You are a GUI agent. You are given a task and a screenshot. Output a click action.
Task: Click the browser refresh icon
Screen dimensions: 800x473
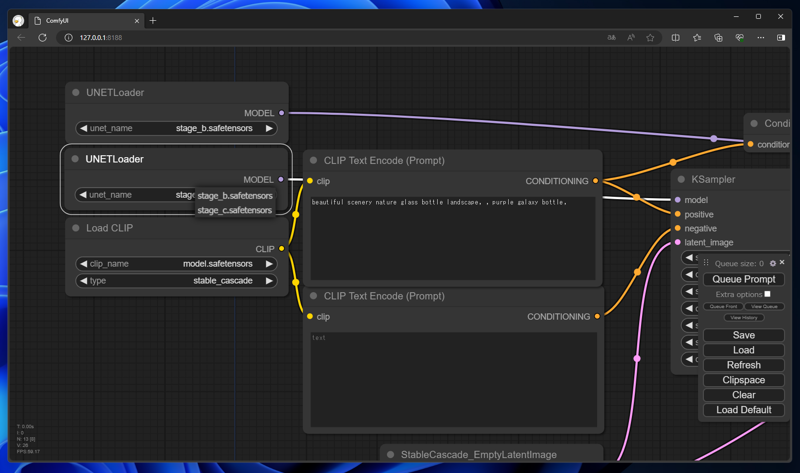coord(42,37)
